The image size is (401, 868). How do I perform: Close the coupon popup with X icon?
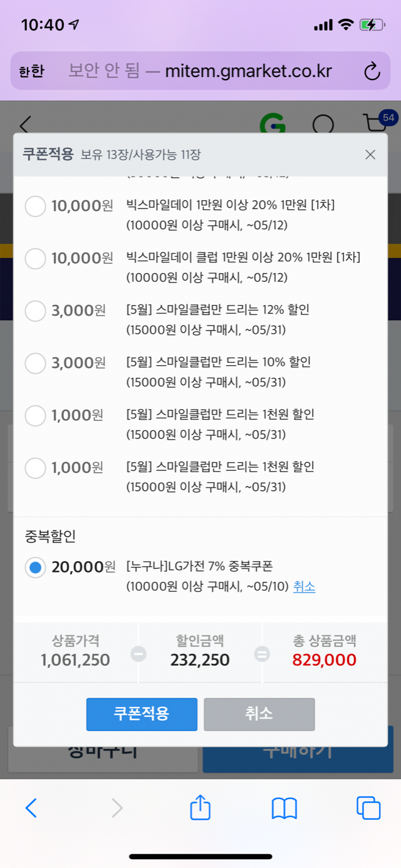(370, 154)
